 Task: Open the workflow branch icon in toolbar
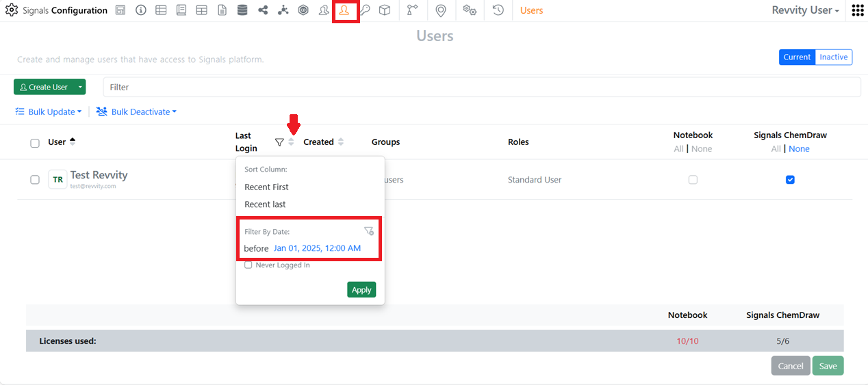412,10
